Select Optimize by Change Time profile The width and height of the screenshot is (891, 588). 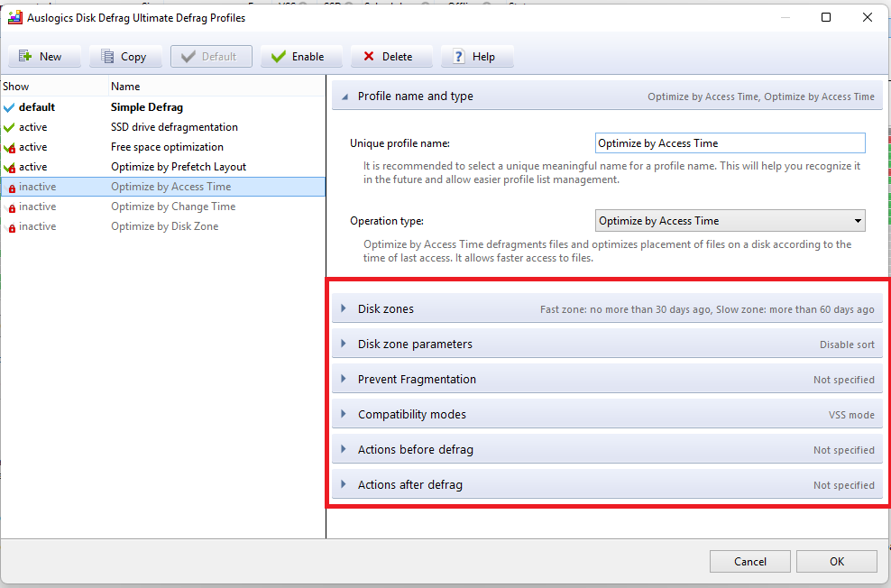click(x=163, y=207)
